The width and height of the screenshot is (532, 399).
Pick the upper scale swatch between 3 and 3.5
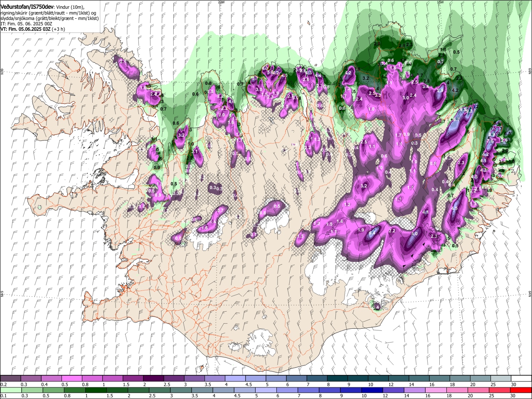194,379
